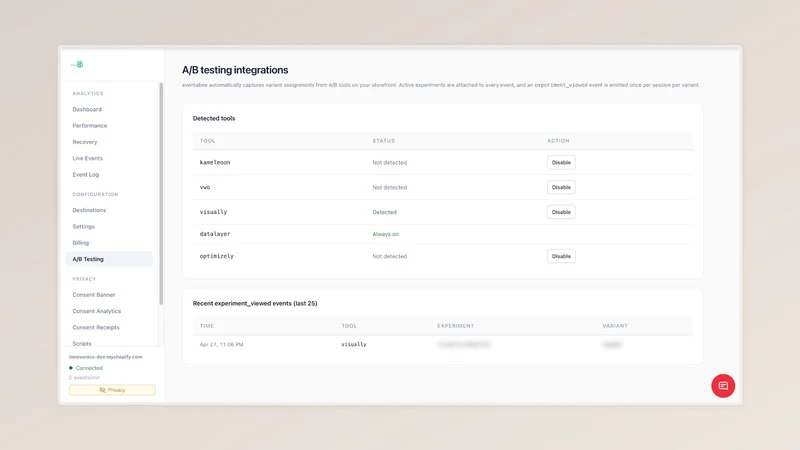This screenshot has height=450, width=800.
Task: Select A/B Testing in the sidebar
Action: [109, 259]
